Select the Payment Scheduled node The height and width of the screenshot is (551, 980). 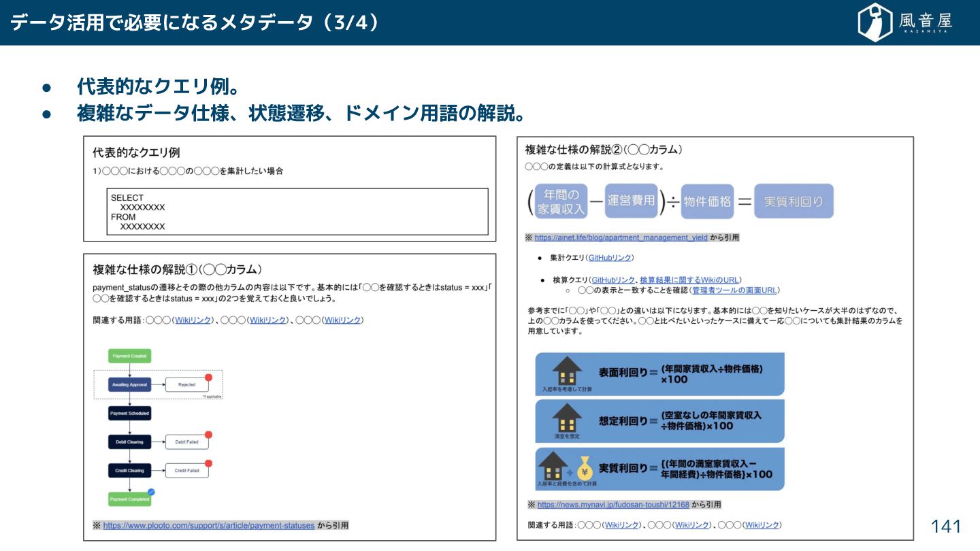coord(129,414)
